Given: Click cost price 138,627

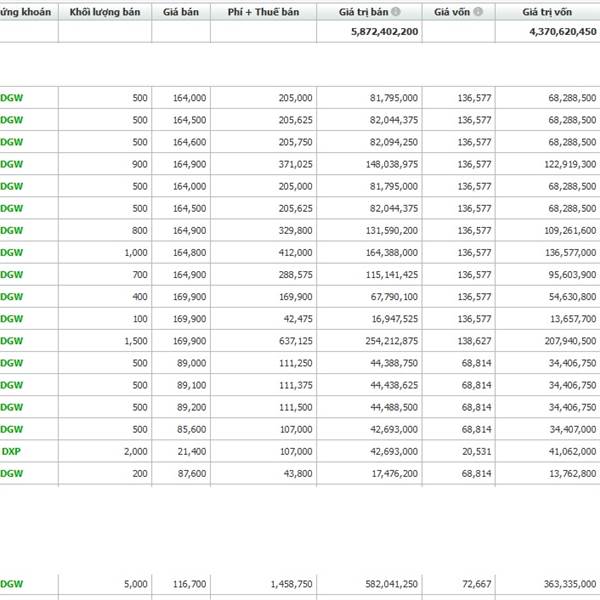Looking at the screenshot, I should (474, 341).
